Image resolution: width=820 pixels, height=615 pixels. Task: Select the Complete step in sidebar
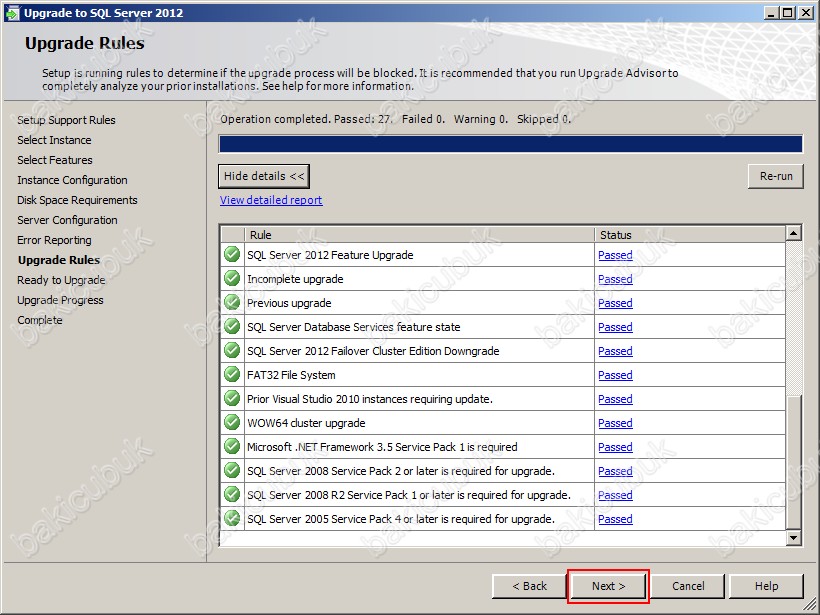click(40, 320)
